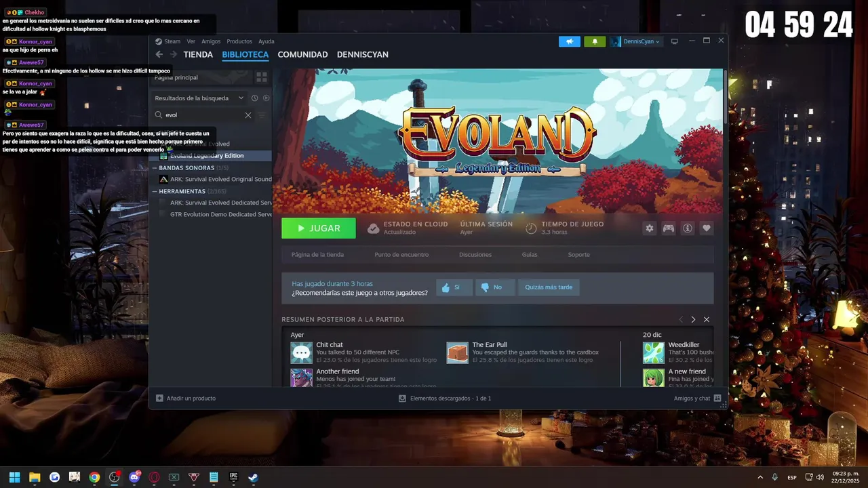Open the Steam menu
The height and width of the screenshot is (488, 868).
pyautogui.click(x=172, y=41)
